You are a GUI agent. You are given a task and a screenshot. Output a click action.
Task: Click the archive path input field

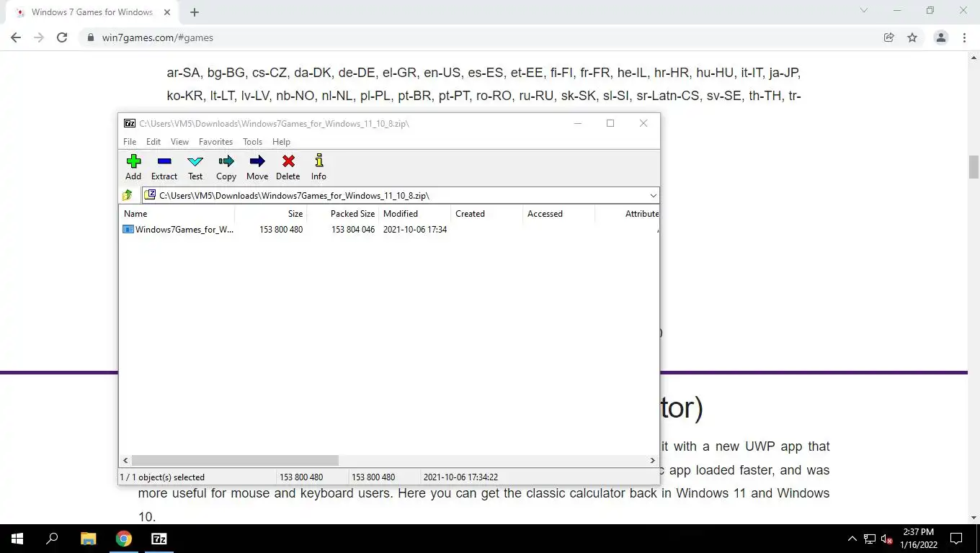(395, 195)
